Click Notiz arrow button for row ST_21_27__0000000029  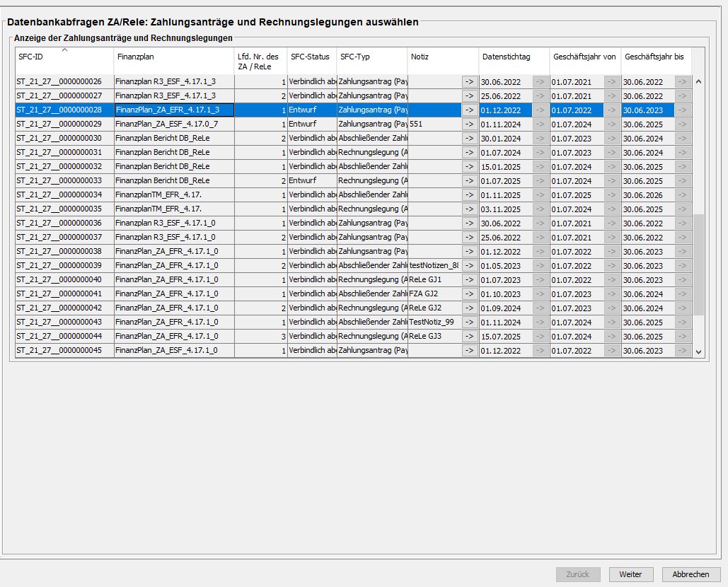(x=470, y=124)
